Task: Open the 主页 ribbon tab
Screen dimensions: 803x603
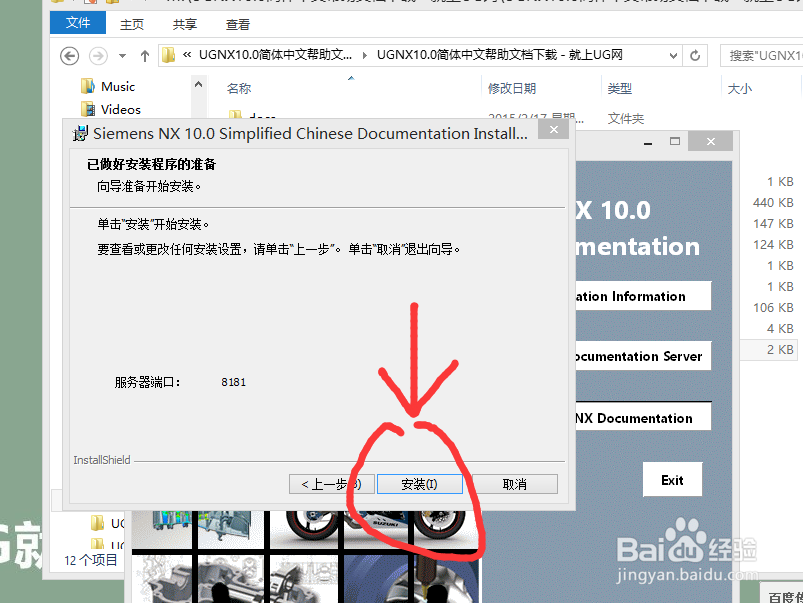Action: coord(132,24)
